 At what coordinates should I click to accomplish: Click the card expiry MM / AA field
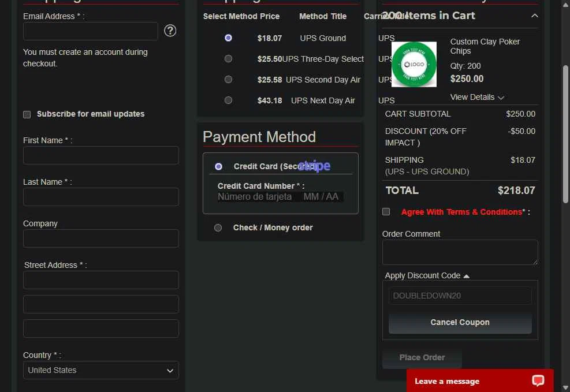[x=321, y=197]
